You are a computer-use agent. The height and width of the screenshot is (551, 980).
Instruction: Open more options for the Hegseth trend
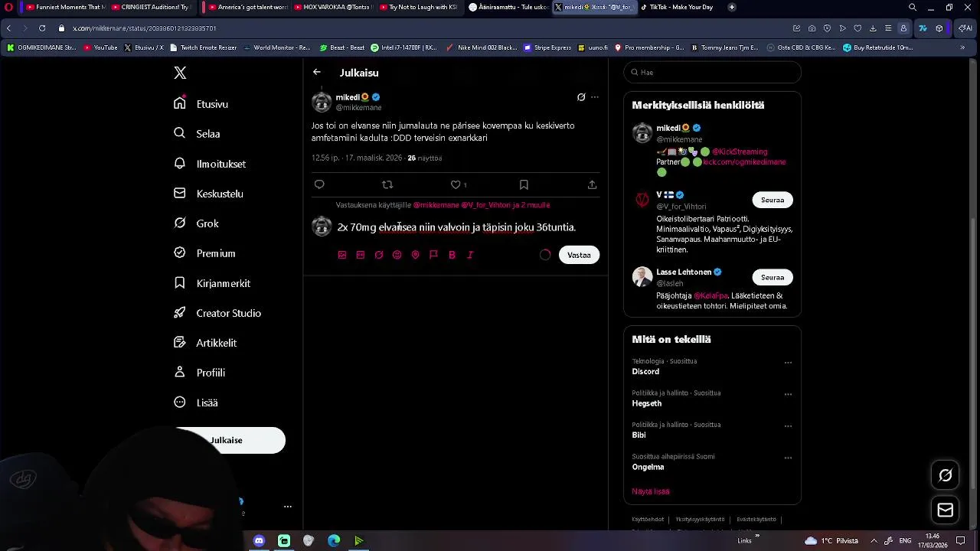click(x=788, y=394)
